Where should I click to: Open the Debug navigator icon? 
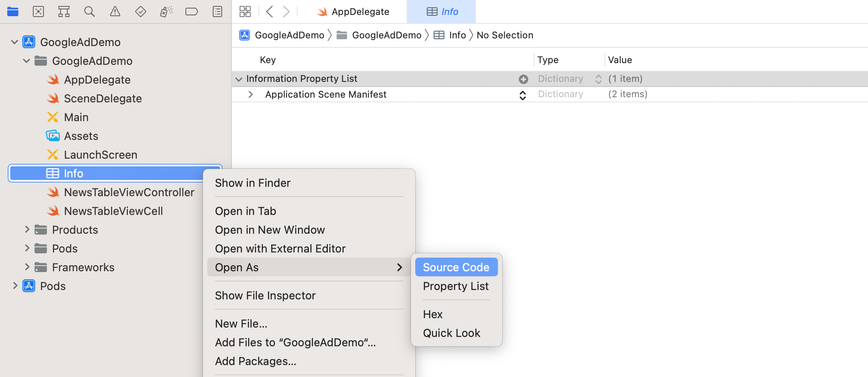click(166, 12)
